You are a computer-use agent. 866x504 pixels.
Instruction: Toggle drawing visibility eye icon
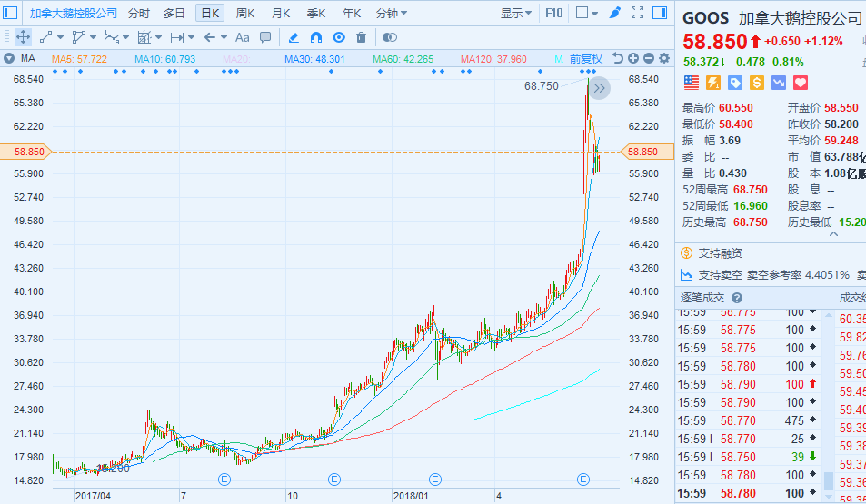pyautogui.click(x=339, y=37)
